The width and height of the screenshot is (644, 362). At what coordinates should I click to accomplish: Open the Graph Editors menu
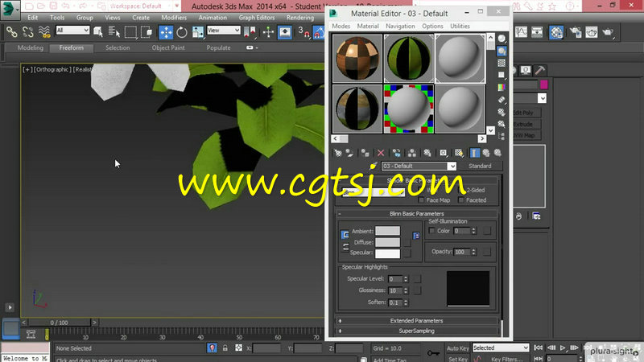(257, 18)
